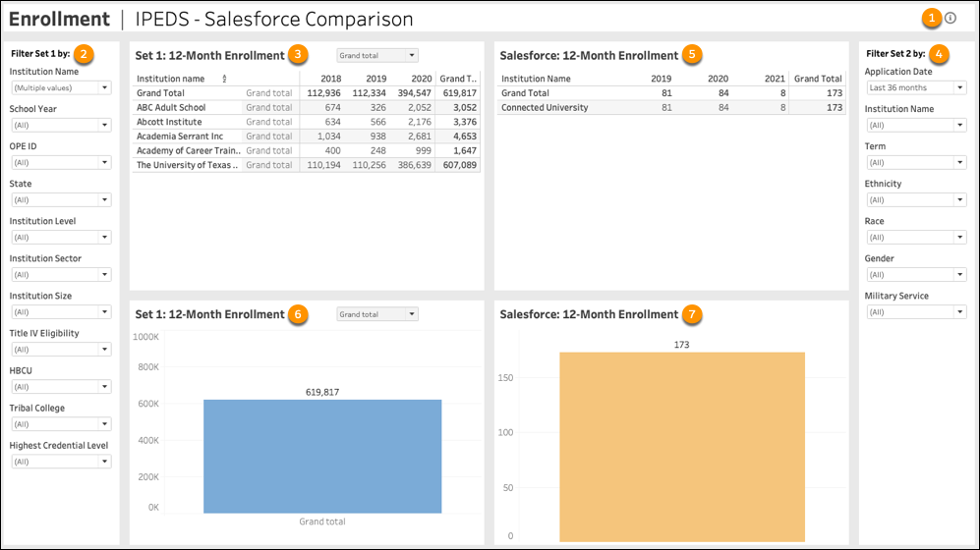Select Grand Total row in Set 1 table
980x550 pixels.
(307, 93)
